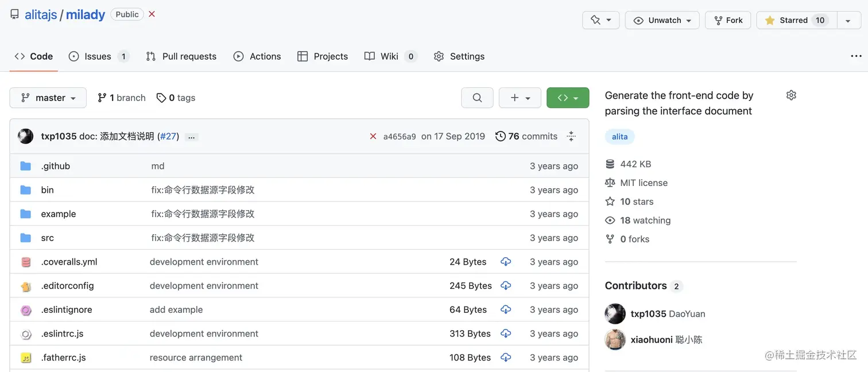Screen dimensions: 868x372
Task: Click the Fork button
Action: [728, 20]
